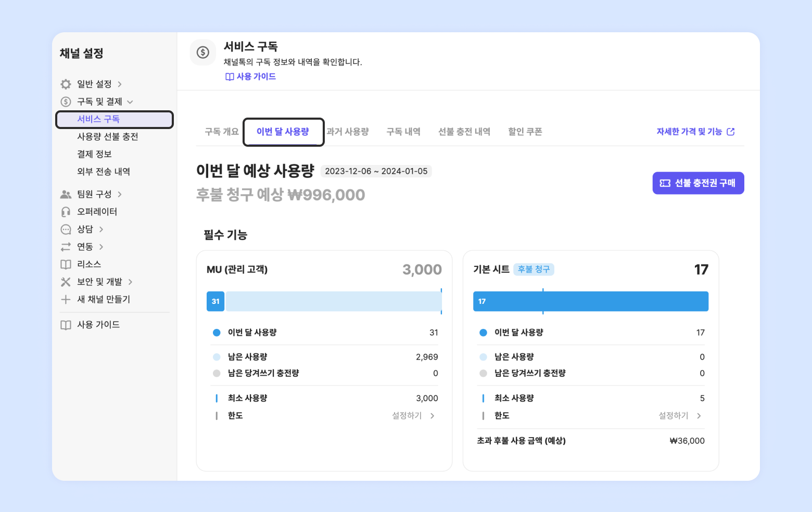812x512 pixels.
Task: Click the 팀원 구성 people icon
Action: pyautogui.click(x=66, y=195)
